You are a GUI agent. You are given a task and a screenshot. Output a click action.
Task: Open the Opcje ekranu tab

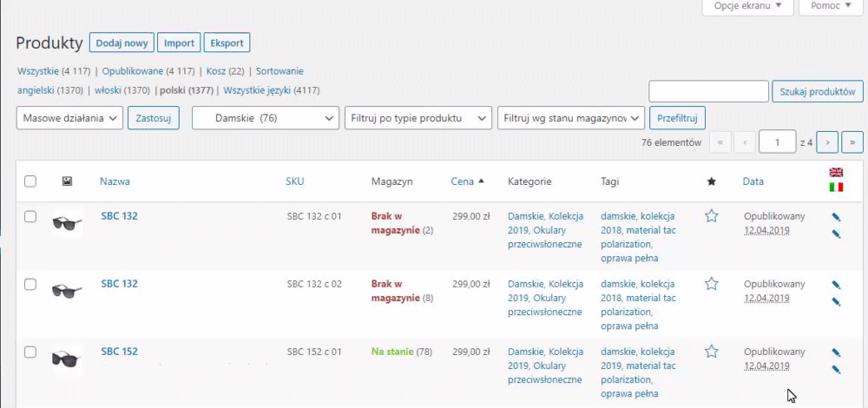tap(747, 6)
